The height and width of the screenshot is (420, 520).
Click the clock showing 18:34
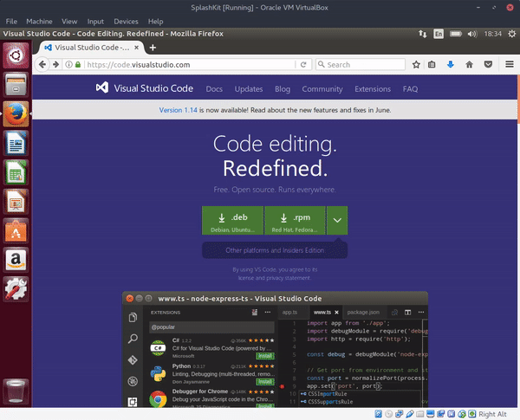point(493,34)
